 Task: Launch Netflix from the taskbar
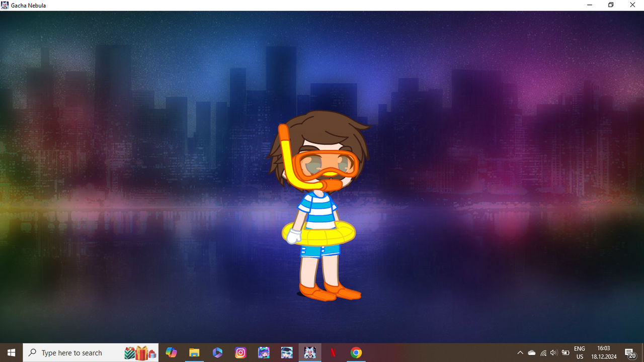click(333, 352)
